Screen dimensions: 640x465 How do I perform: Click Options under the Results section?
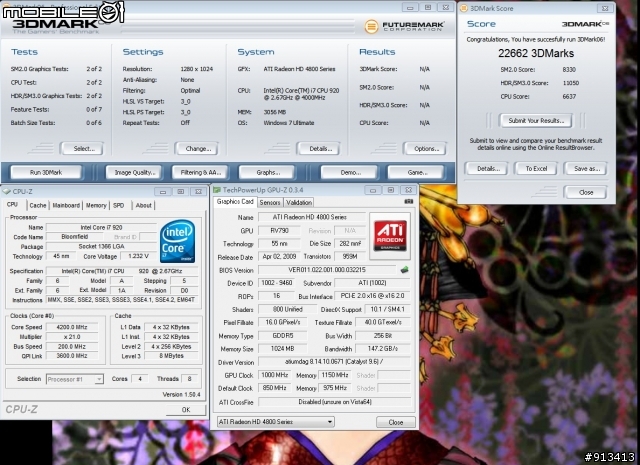coord(425,149)
